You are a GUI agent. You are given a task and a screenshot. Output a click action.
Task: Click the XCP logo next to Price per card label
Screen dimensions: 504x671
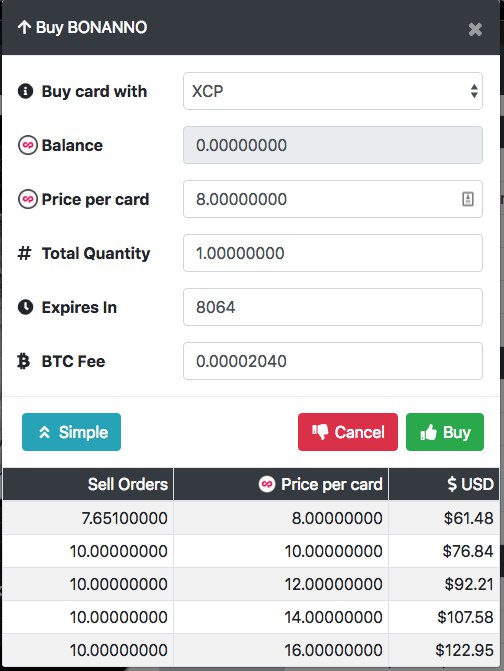coord(27,199)
